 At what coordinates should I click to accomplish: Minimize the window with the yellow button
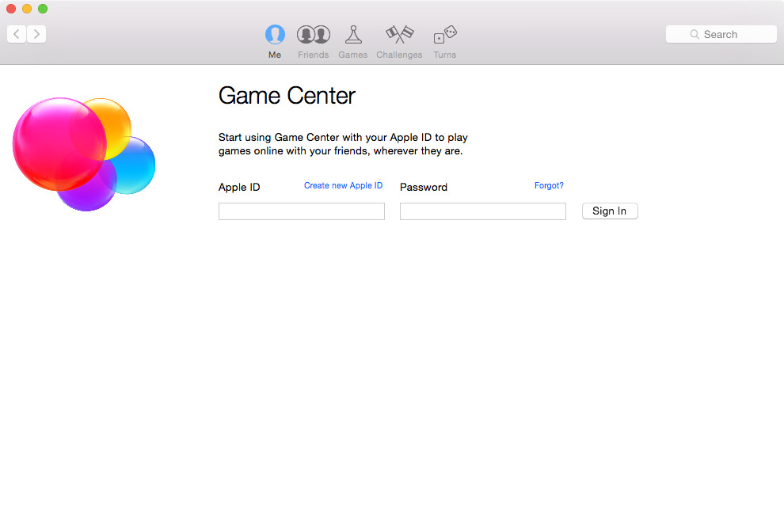point(27,9)
